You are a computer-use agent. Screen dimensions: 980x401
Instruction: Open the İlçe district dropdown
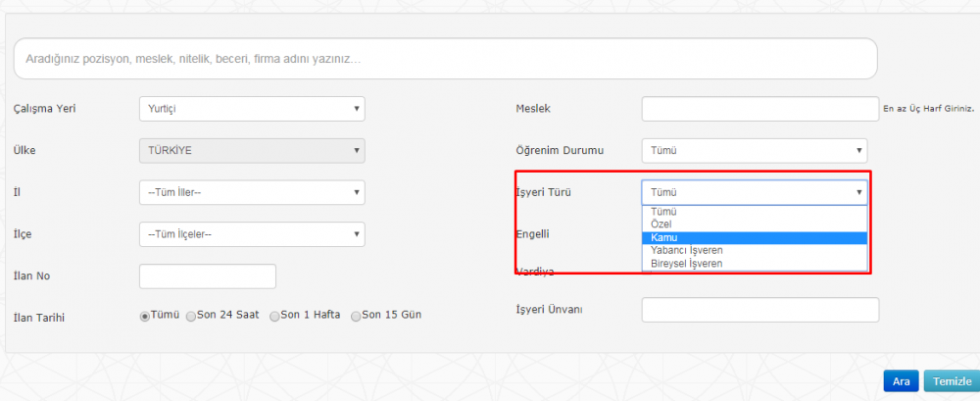coord(252,234)
